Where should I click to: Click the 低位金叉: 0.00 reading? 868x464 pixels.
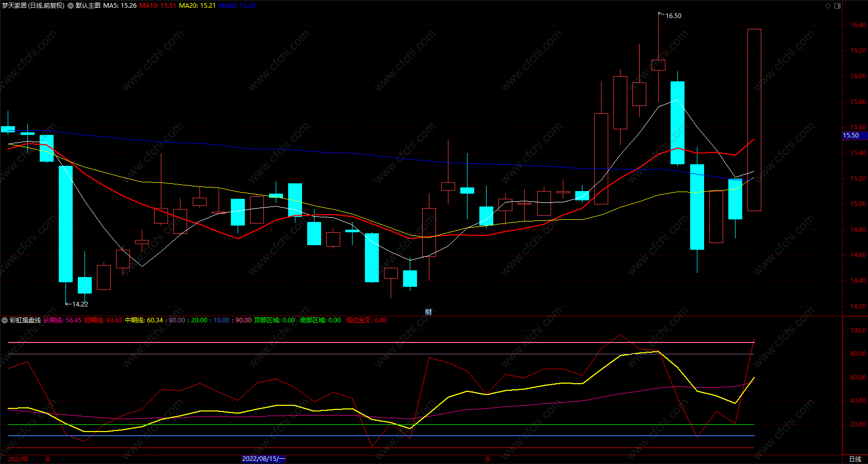pyautogui.click(x=366, y=320)
